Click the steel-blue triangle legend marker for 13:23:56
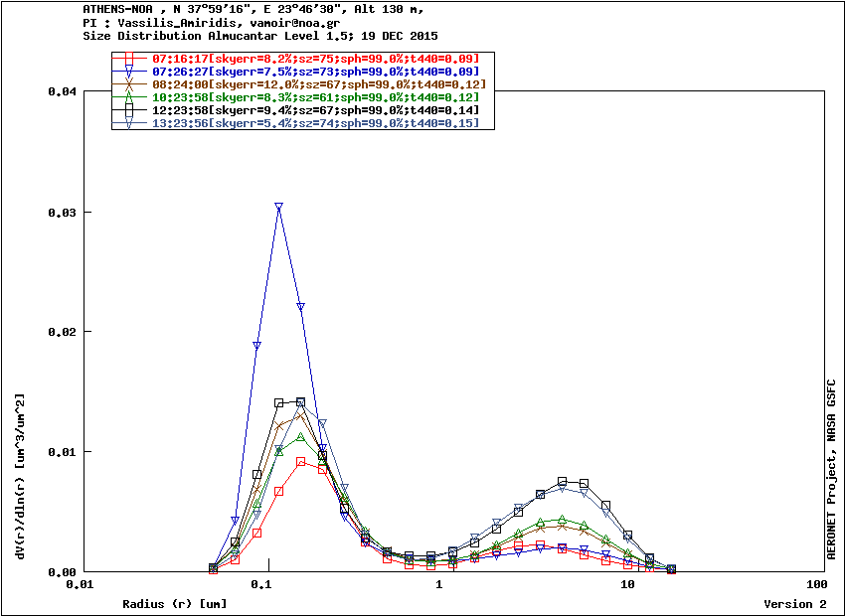Image resolution: width=845 pixels, height=616 pixels. (x=129, y=123)
